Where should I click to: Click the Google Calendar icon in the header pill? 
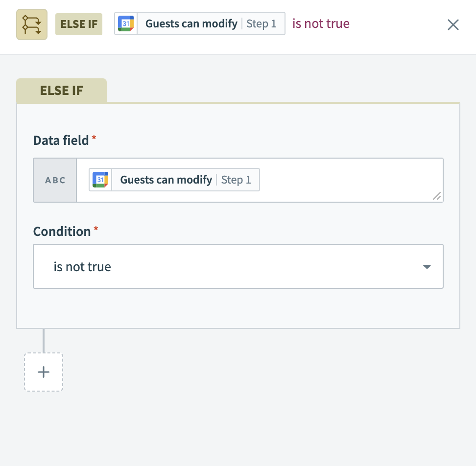coord(125,23)
